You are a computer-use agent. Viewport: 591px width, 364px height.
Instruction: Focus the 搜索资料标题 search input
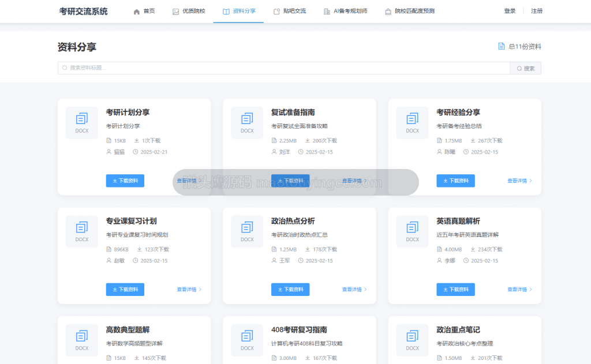[284, 68]
